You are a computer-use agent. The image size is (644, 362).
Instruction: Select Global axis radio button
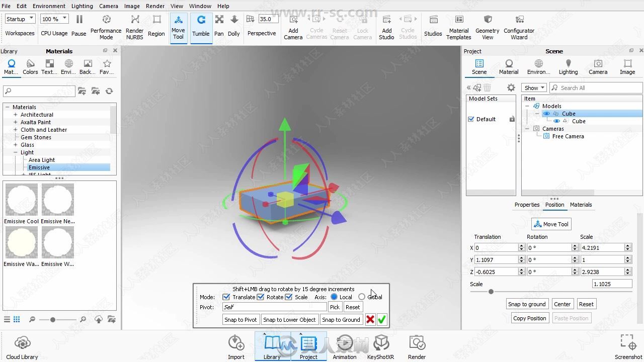click(362, 297)
